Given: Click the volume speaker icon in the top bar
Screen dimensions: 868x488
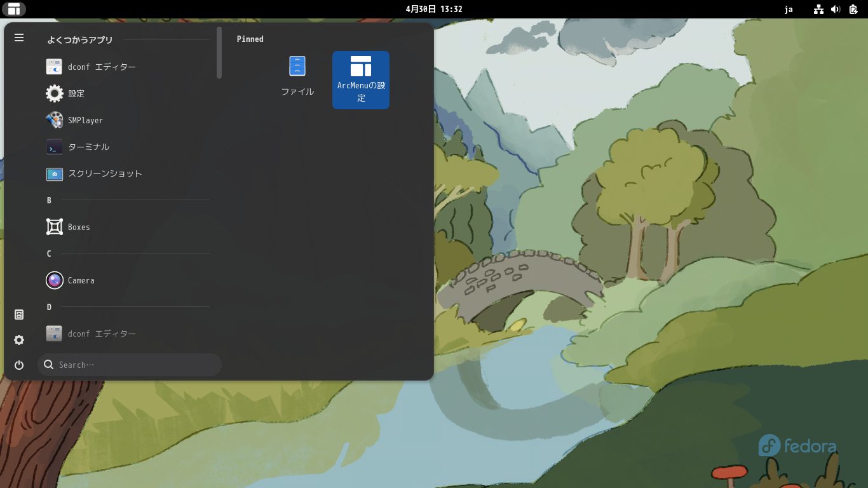Looking at the screenshot, I should click(835, 9).
